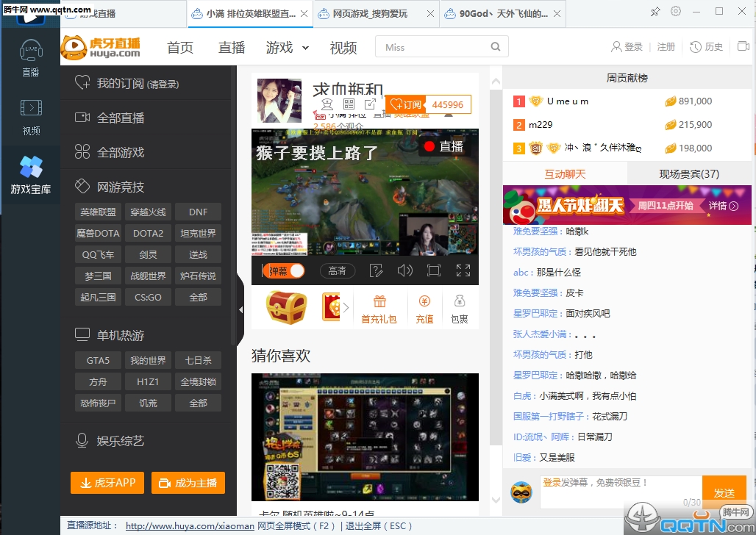Click the 注册 register link
756x535 pixels.
coord(666,47)
